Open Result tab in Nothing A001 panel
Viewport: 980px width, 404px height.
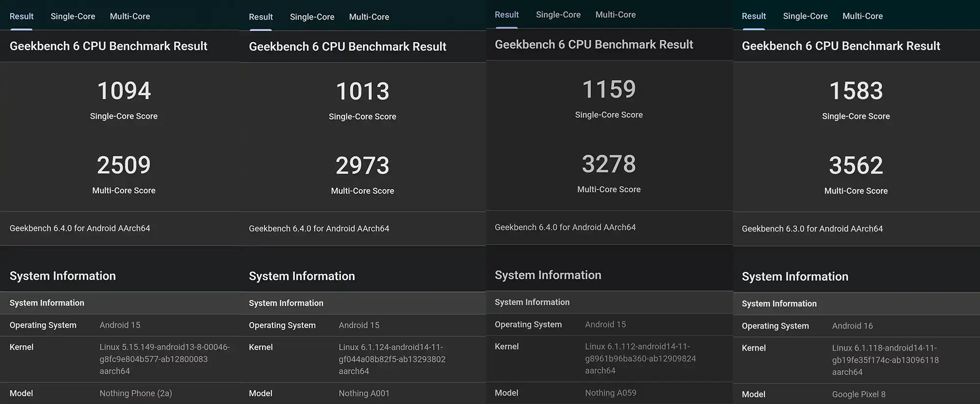pyautogui.click(x=261, y=17)
